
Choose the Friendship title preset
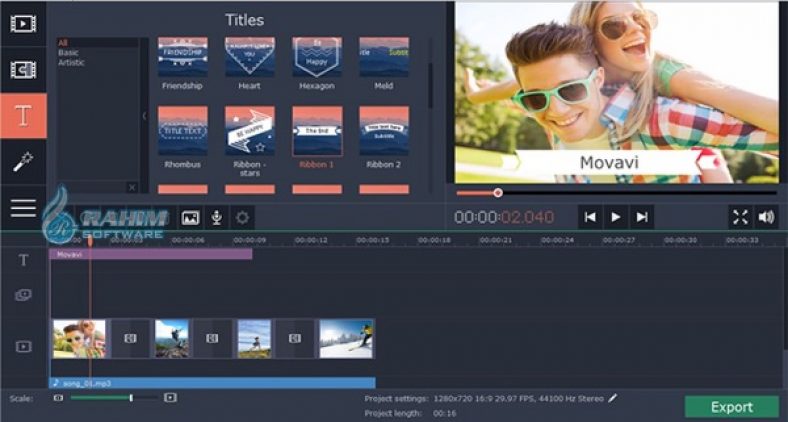(182, 63)
